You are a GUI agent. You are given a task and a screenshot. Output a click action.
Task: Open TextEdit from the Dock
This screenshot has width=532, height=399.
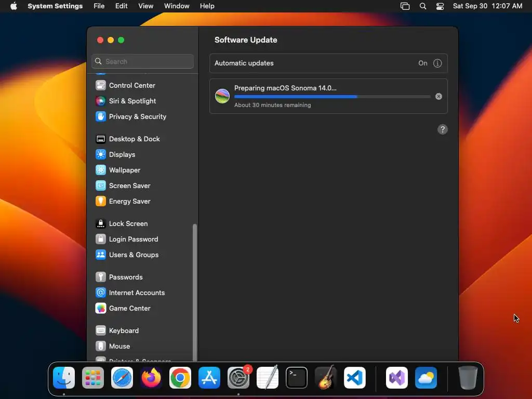pyautogui.click(x=268, y=378)
